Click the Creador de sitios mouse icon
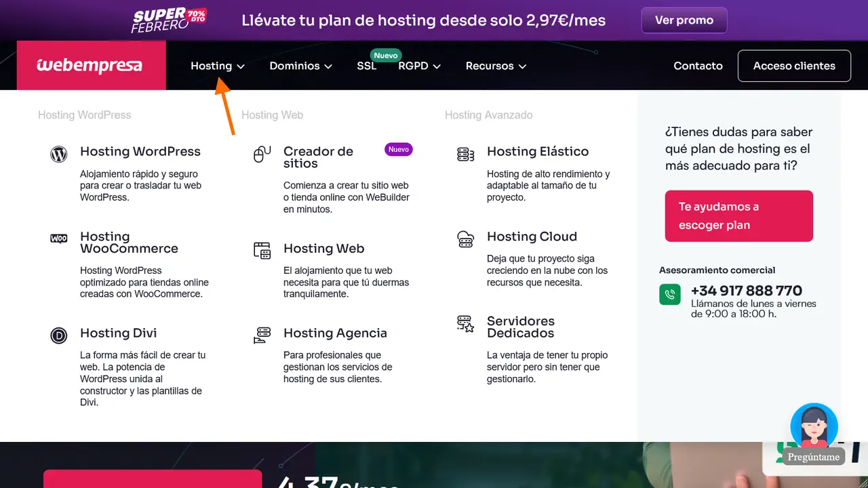The image size is (868, 488). coord(262,155)
